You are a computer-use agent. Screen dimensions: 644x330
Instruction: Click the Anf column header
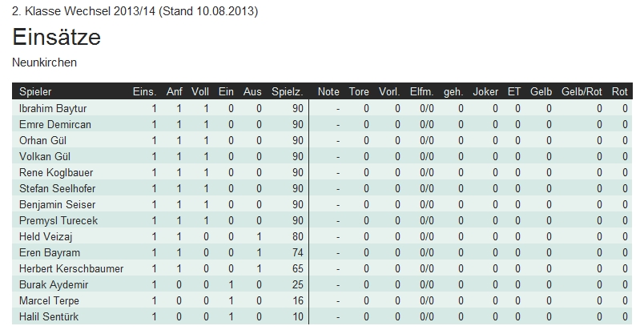175,92
